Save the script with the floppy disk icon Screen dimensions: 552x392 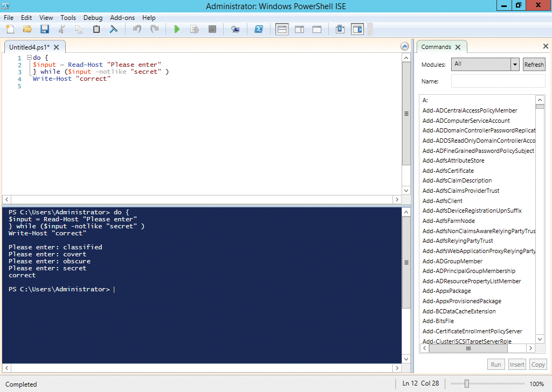click(x=45, y=29)
